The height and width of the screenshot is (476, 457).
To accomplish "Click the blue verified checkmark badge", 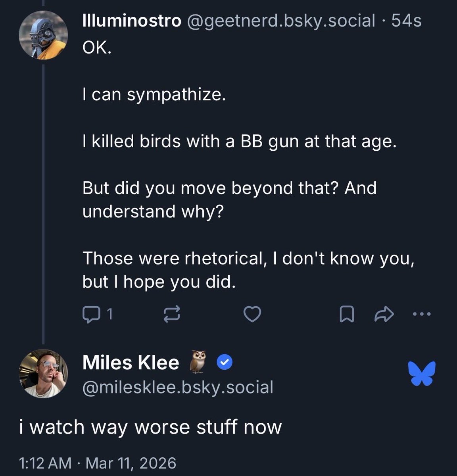I will click(225, 363).
